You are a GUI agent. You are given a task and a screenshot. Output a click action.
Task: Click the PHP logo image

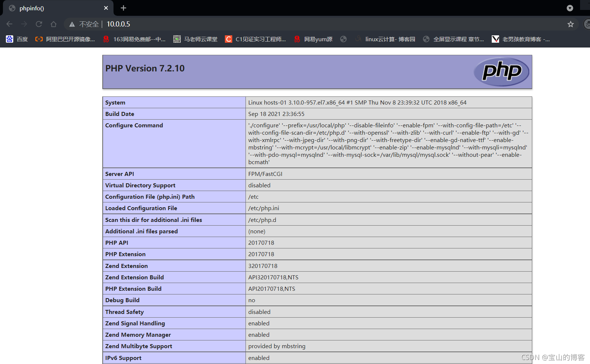(x=501, y=72)
